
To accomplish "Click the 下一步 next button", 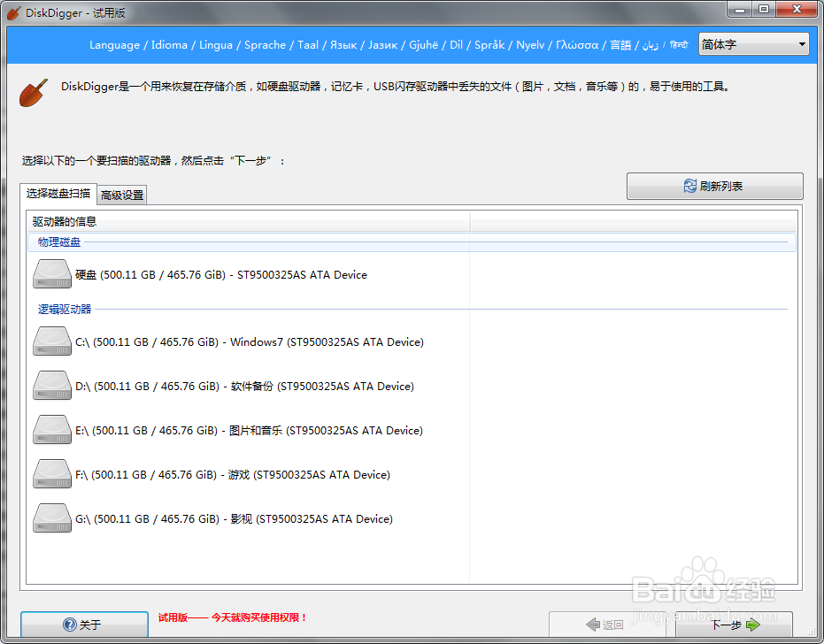I will click(734, 624).
